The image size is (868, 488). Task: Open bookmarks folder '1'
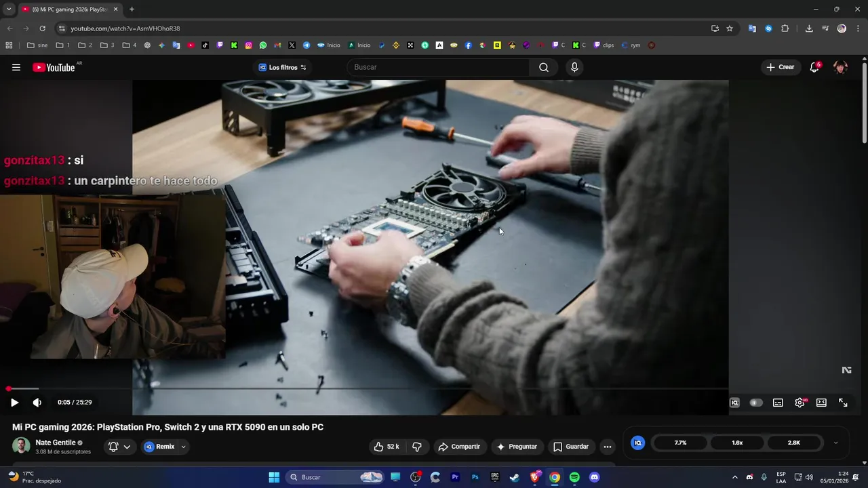[63, 45]
